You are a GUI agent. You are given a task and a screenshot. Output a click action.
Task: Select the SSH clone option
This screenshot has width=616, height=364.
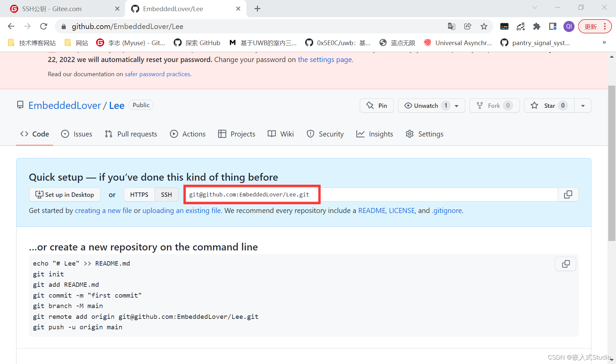click(x=167, y=194)
